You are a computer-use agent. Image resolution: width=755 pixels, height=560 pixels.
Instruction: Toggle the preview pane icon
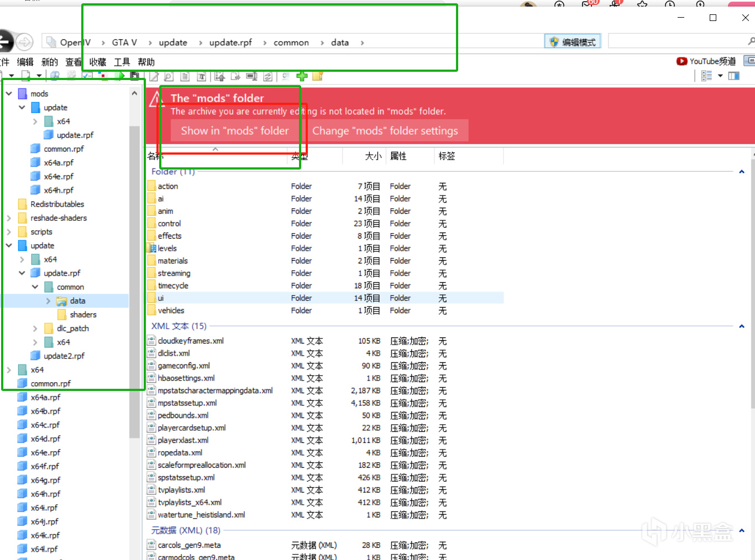(x=734, y=76)
